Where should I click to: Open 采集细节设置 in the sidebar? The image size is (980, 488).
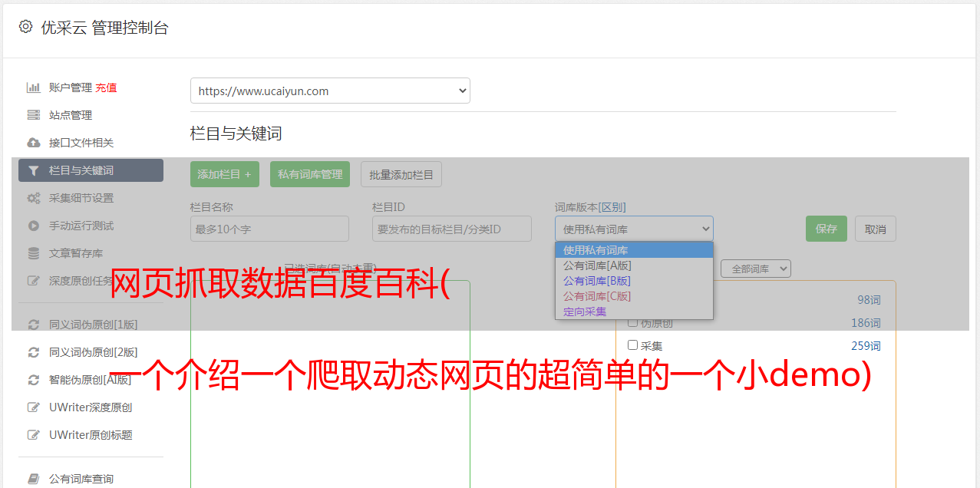tap(81, 198)
